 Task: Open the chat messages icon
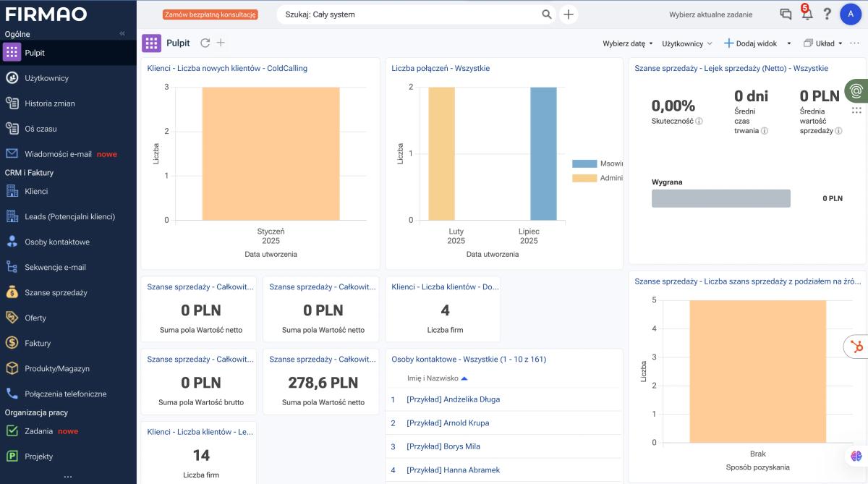[786, 14]
